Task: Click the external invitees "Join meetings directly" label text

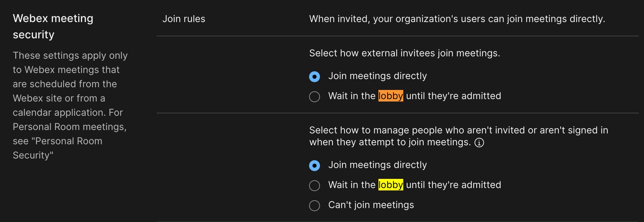Action: coord(377,76)
